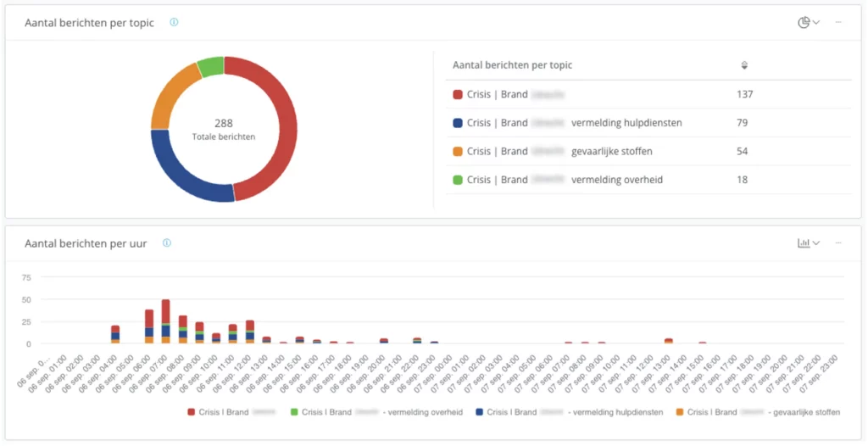Open pie chart type dropdown in topic panel
This screenshot has width=868, height=446.
coord(809,23)
